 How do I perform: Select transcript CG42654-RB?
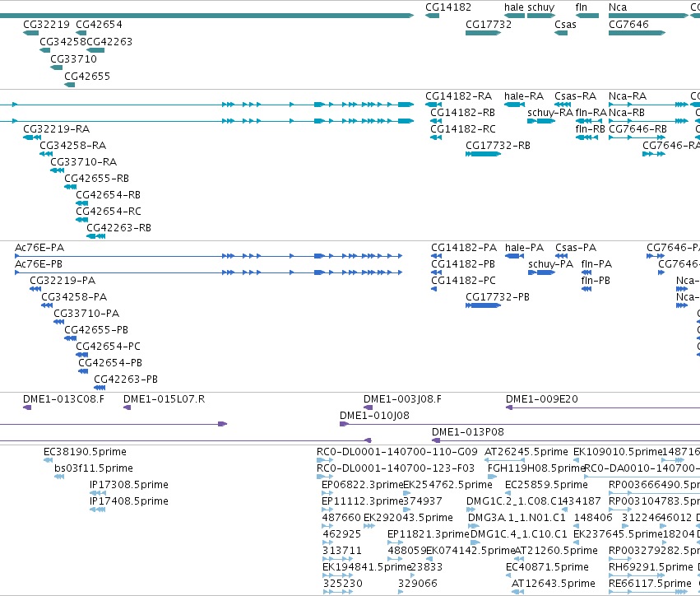(108, 195)
